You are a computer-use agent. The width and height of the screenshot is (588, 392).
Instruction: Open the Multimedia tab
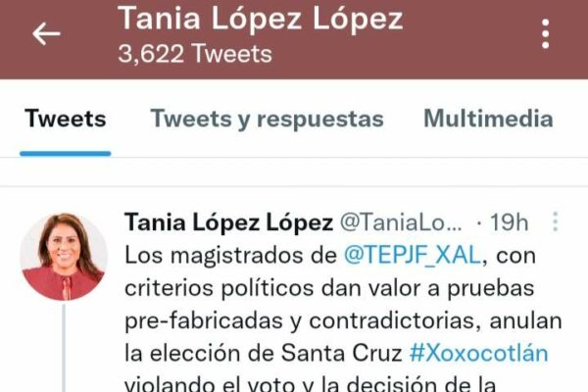(488, 119)
